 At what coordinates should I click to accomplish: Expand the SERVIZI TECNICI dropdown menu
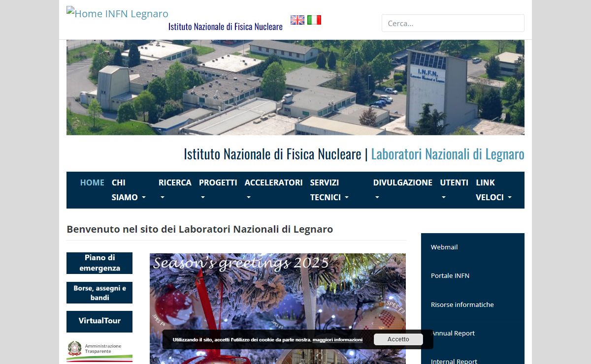point(329,190)
